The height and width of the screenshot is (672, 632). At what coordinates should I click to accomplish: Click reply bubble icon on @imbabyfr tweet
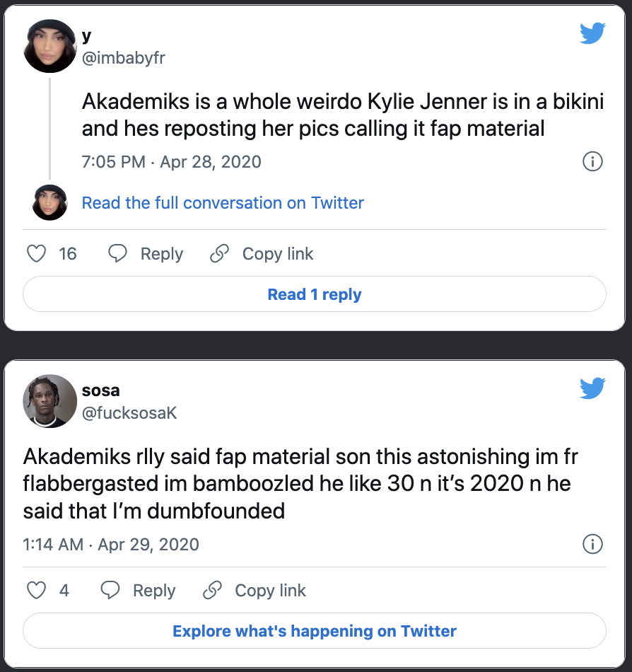[x=117, y=253]
